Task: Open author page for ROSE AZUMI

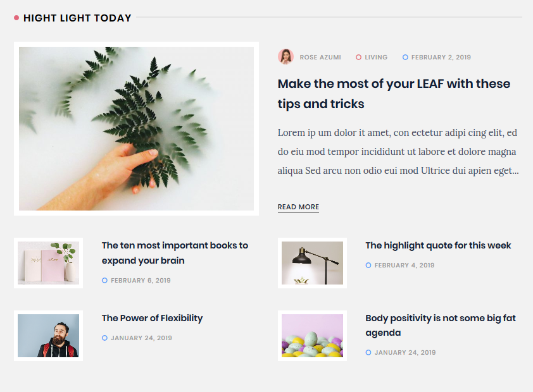Action: 320,57
